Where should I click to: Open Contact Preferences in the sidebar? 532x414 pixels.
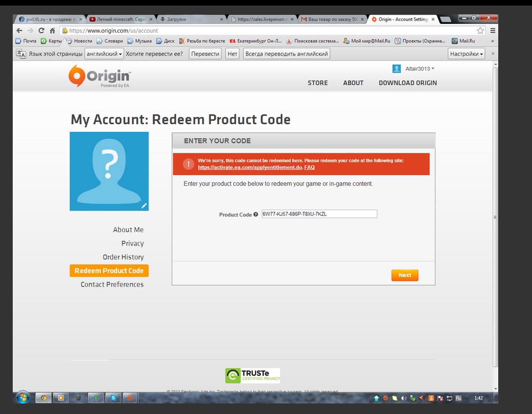[112, 284]
